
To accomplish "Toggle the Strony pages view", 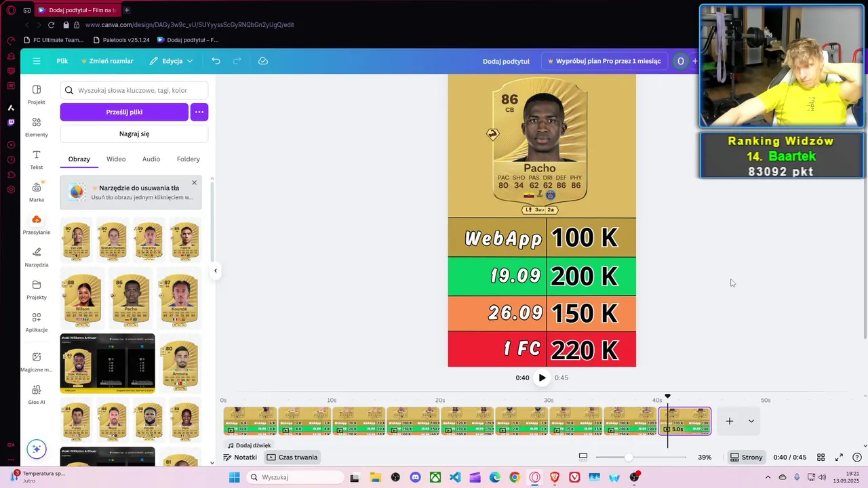I will tap(746, 457).
